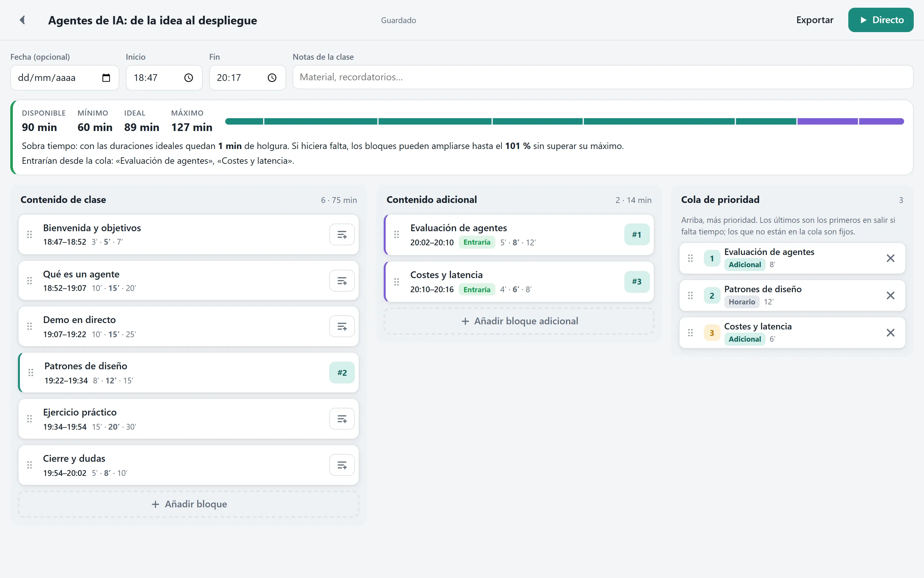Image resolution: width=924 pixels, height=578 pixels.
Task: Go back using the arrow beside the title
Action: pyautogui.click(x=22, y=20)
